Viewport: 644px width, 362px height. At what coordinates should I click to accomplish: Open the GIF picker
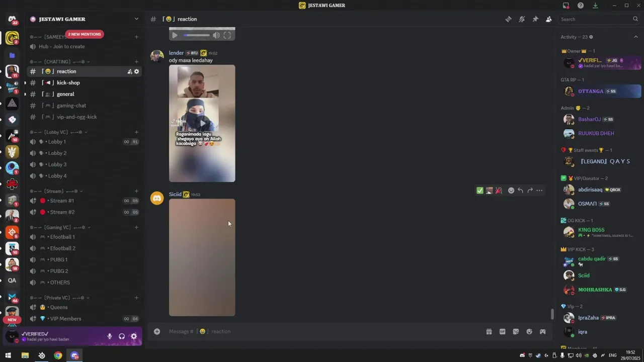(502, 331)
